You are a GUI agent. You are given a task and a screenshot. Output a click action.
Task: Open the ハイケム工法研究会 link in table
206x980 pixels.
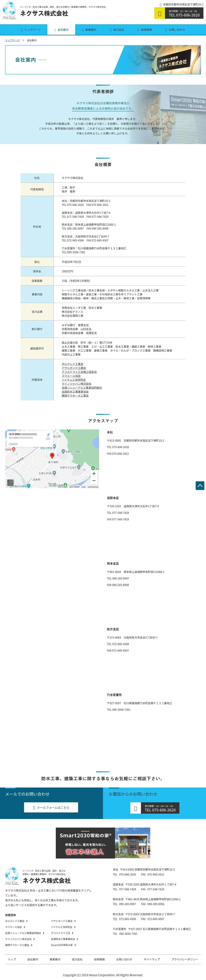[x=74, y=380]
